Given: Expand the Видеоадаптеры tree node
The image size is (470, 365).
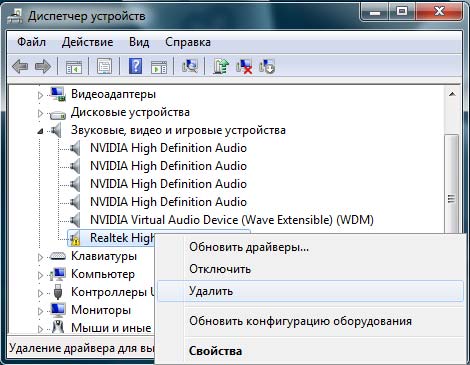Looking at the screenshot, I should click(40, 95).
